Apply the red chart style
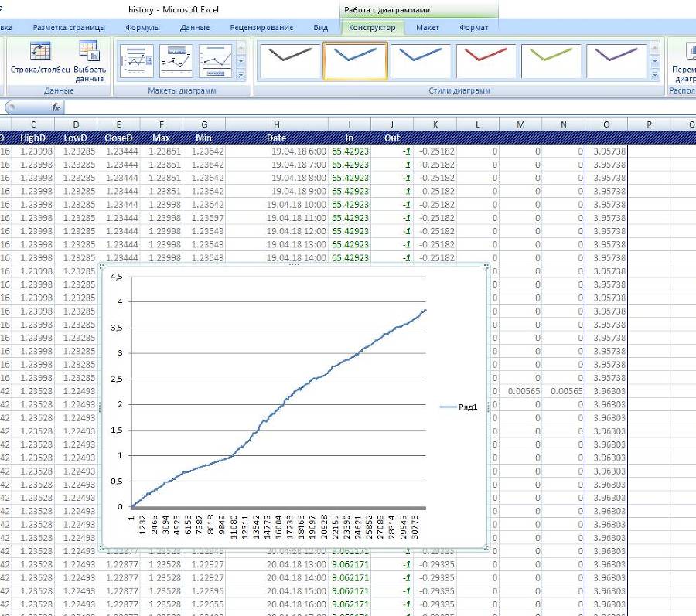Viewport: 696px width, 616px height. [x=486, y=61]
